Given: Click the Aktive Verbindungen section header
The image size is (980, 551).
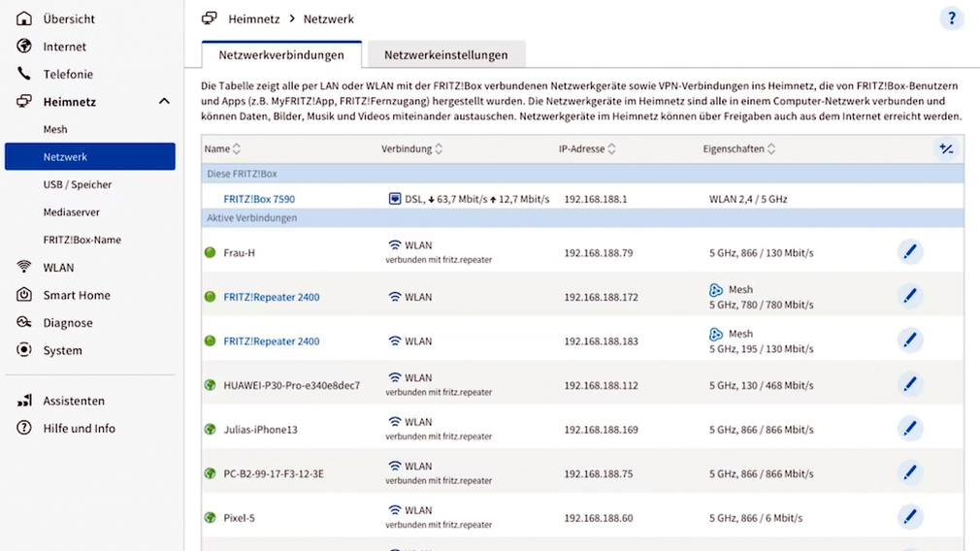Looking at the screenshot, I should [x=582, y=218].
